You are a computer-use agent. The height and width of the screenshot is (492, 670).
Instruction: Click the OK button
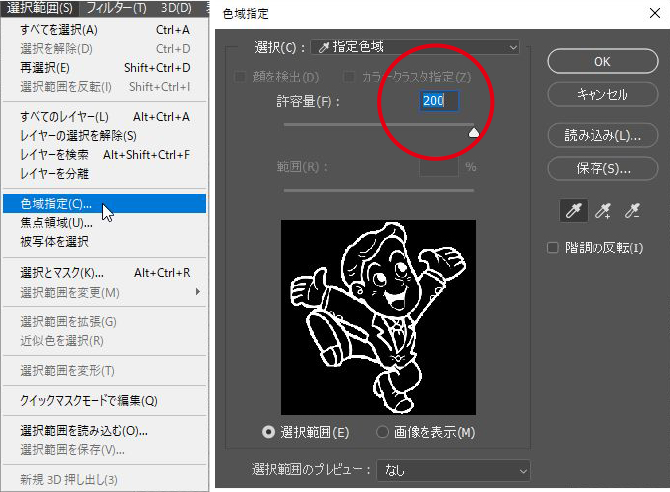pos(602,62)
